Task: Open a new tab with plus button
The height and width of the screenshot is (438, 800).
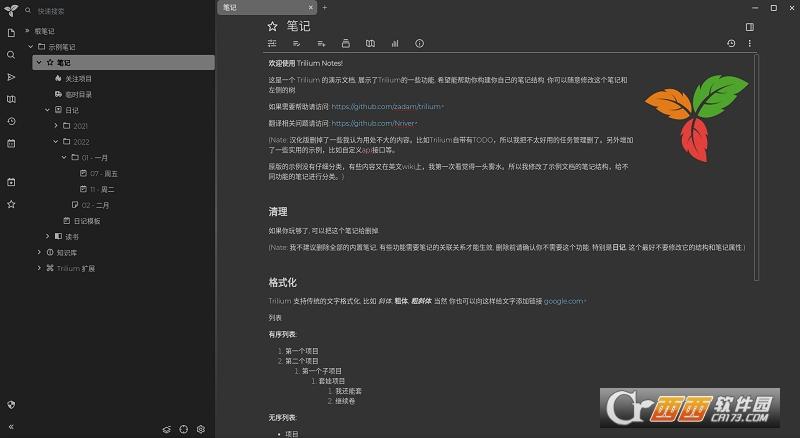Action: [x=324, y=8]
